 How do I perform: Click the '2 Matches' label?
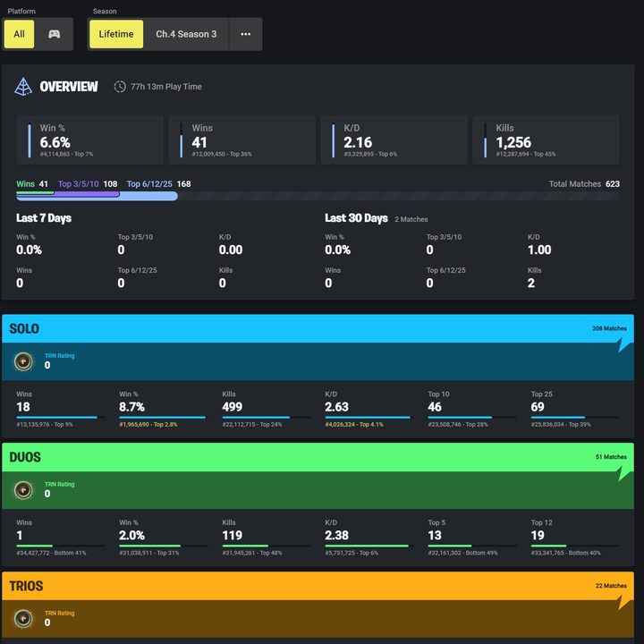pos(411,219)
